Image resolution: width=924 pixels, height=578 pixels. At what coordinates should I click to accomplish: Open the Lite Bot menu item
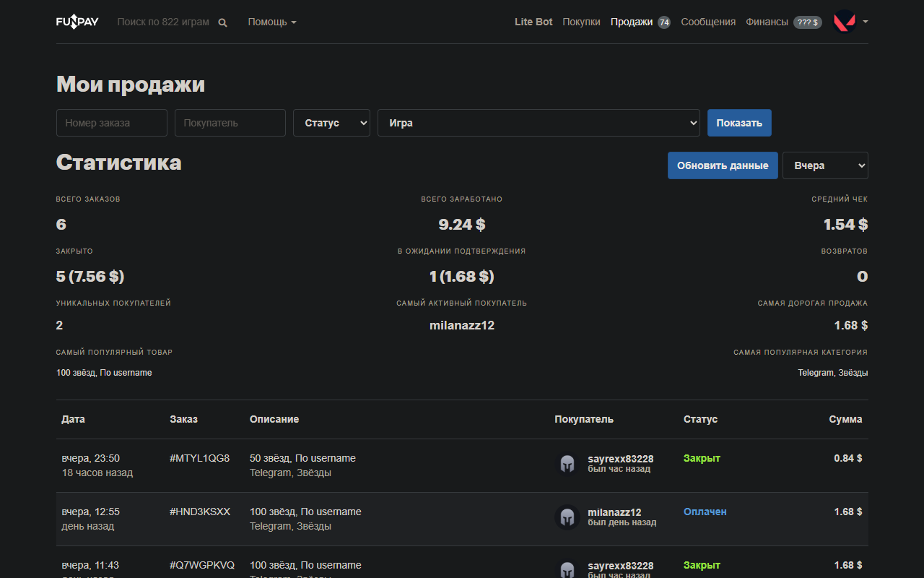coord(533,22)
